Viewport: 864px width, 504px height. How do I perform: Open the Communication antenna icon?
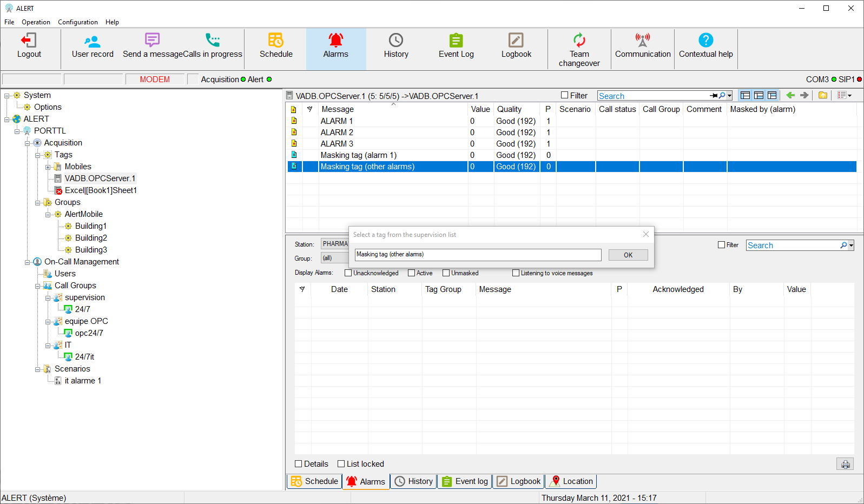coord(643,41)
